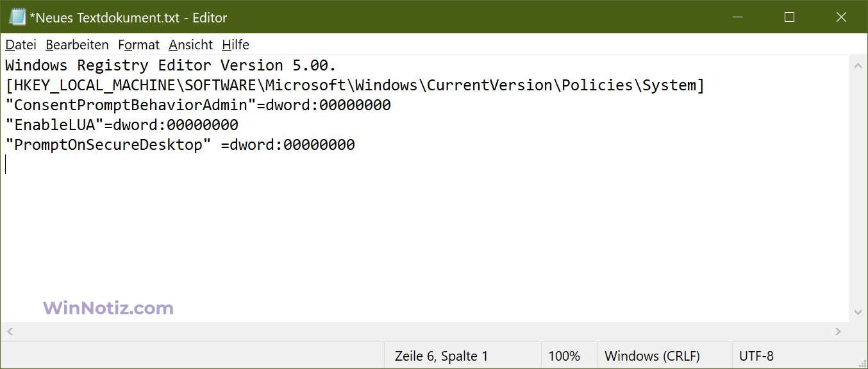The height and width of the screenshot is (369, 868).
Task: Click the 'Zeile 6, Spalte 1' status indicator
Action: click(x=441, y=356)
